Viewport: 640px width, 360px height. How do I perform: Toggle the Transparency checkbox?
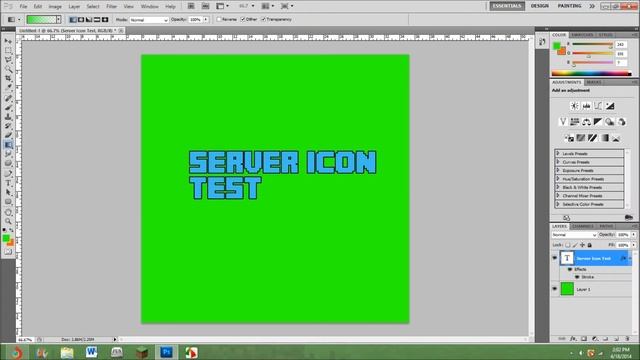click(x=263, y=20)
